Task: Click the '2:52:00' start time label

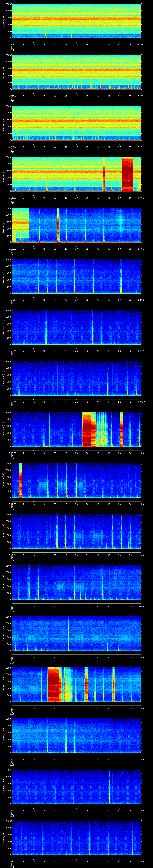Action: tap(12, 44)
